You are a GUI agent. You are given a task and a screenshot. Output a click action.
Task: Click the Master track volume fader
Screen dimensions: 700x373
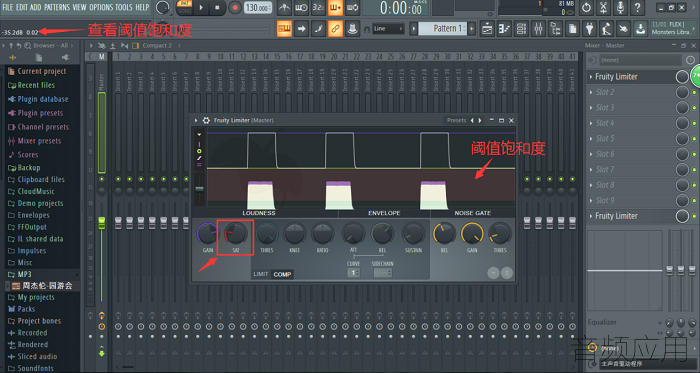point(102,224)
